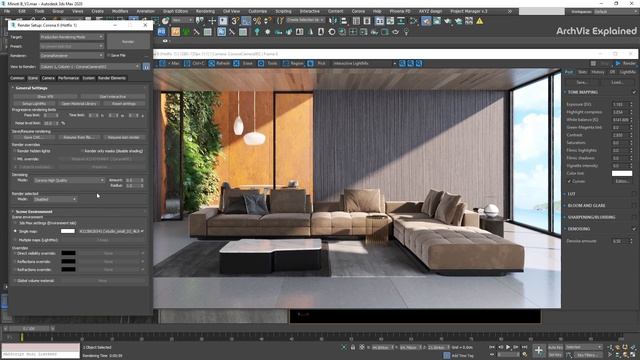Enable the Mtl. override checkbox
Viewport: 640px width, 360px height.
[x=15, y=159]
